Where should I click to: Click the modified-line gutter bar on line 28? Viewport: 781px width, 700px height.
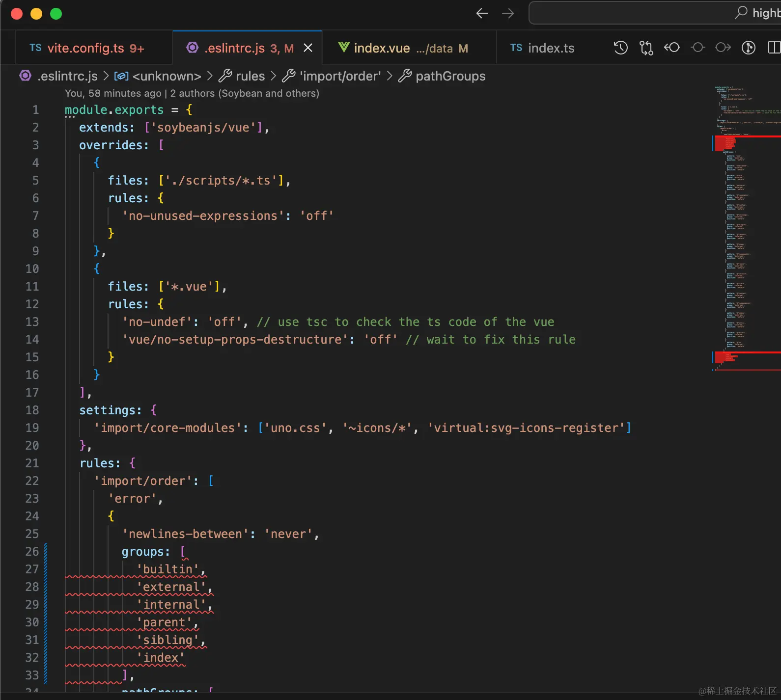click(46, 587)
